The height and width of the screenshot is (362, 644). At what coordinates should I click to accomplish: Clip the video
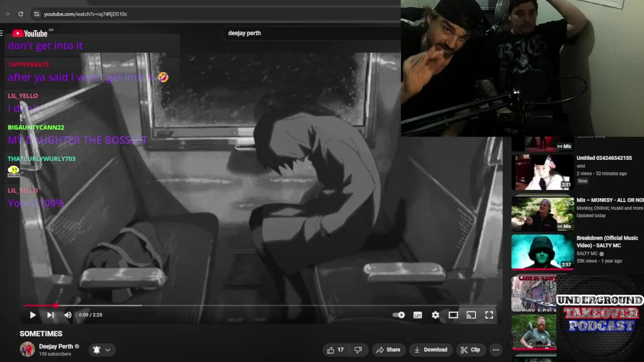click(x=470, y=350)
